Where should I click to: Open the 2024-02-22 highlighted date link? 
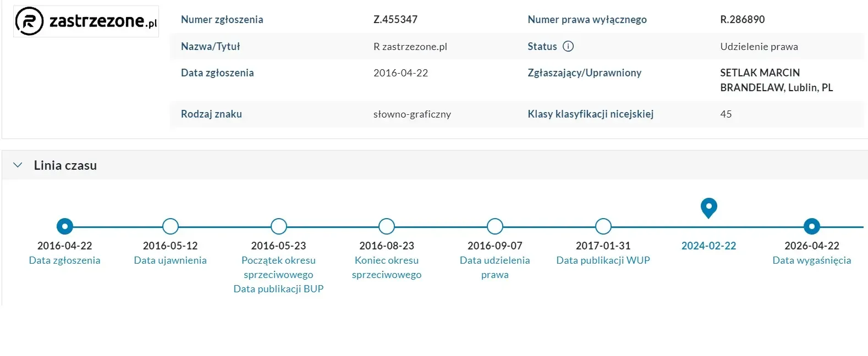(708, 246)
